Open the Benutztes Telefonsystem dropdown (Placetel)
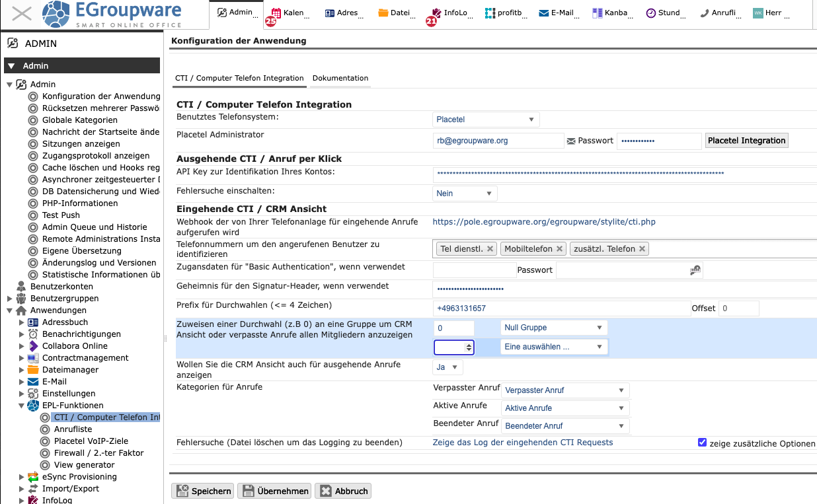Viewport: 817px width, 504px height. tap(486, 120)
